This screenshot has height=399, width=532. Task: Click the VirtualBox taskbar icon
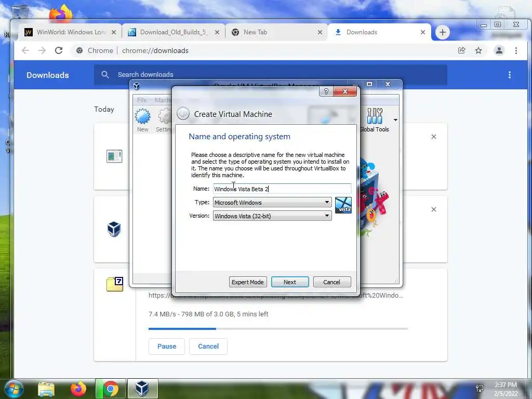coord(142,389)
